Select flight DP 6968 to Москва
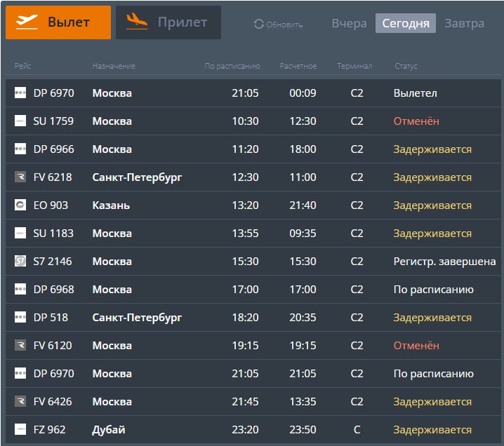The width and height of the screenshot is (504, 446). pyautogui.click(x=53, y=290)
